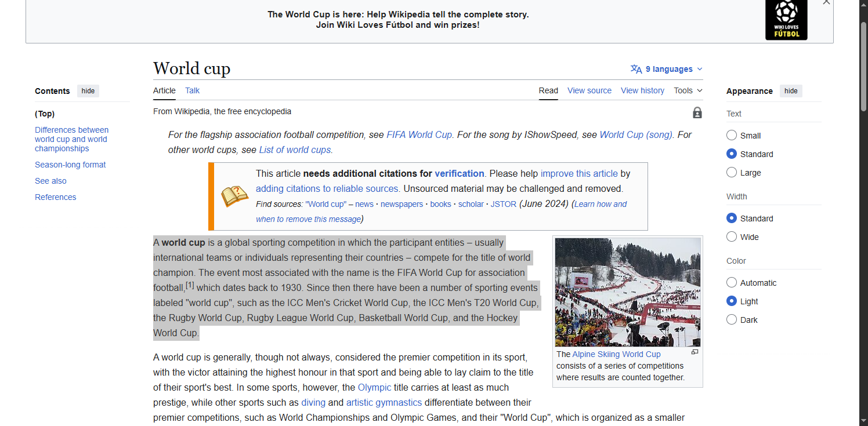Click the Join Wiki Loves Fútbol banner text
The height and width of the screenshot is (426, 868).
[x=398, y=25]
